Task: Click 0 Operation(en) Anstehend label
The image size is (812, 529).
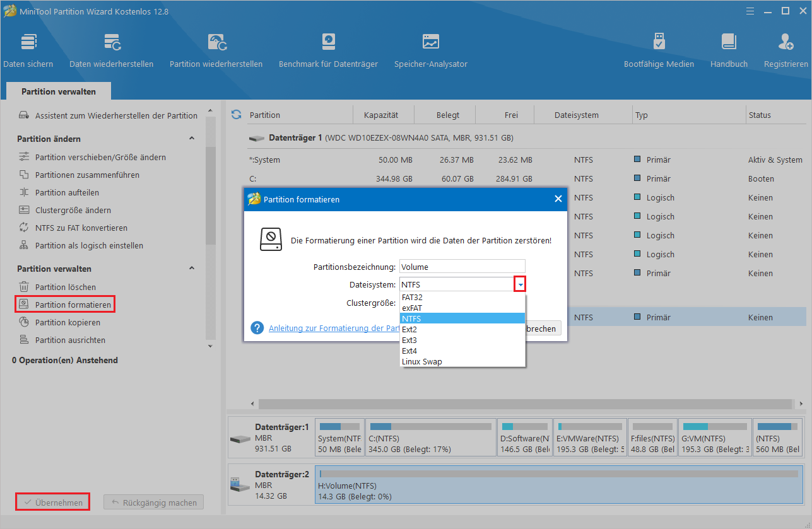Action: 65,360
